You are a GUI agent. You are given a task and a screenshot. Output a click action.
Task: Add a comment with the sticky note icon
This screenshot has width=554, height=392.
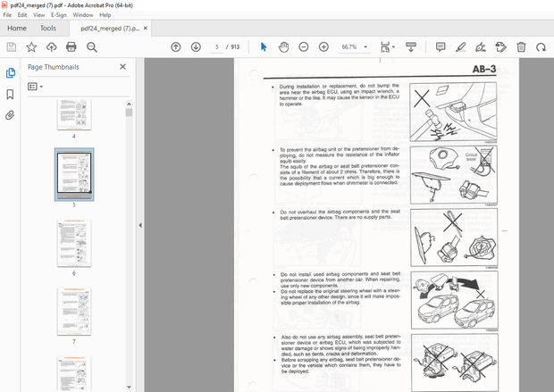tap(441, 46)
